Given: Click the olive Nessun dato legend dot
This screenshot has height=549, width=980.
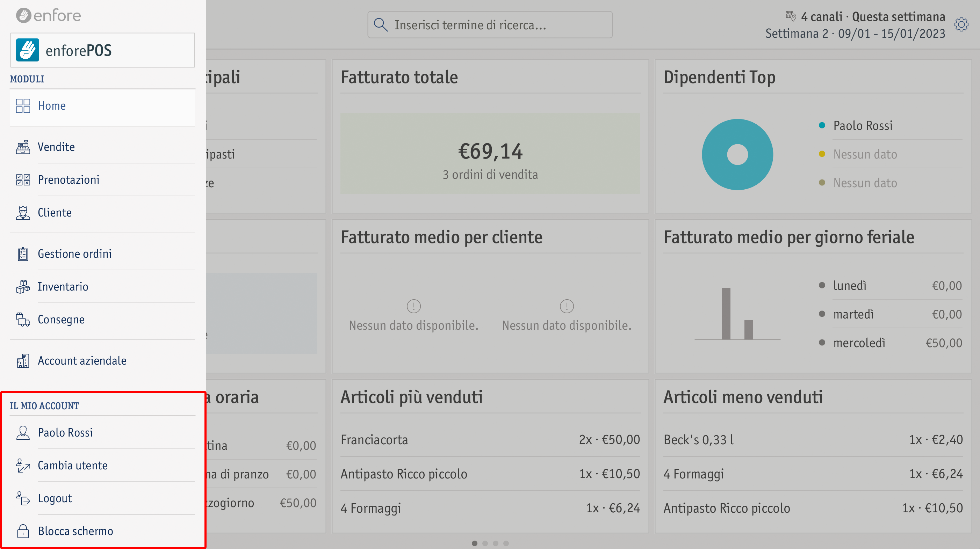Looking at the screenshot, I should click(x=822, y=183).
